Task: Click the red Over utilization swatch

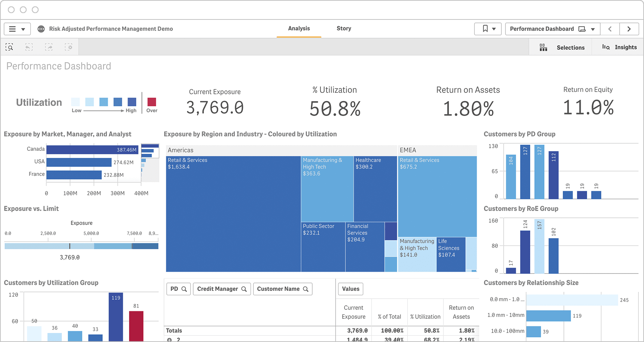Action: click(152, 102)
